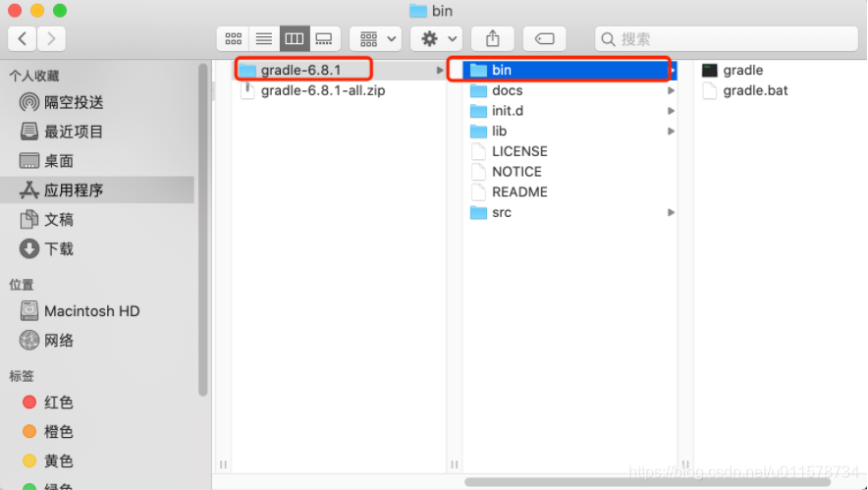Select the gradle-6.8.1 folder

(x=339, y=71)
